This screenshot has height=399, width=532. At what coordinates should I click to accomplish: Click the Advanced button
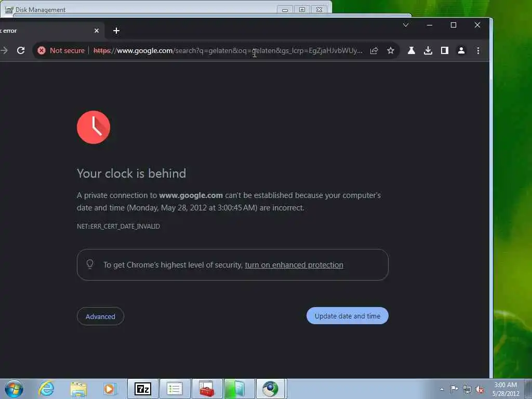click(100, 316)
